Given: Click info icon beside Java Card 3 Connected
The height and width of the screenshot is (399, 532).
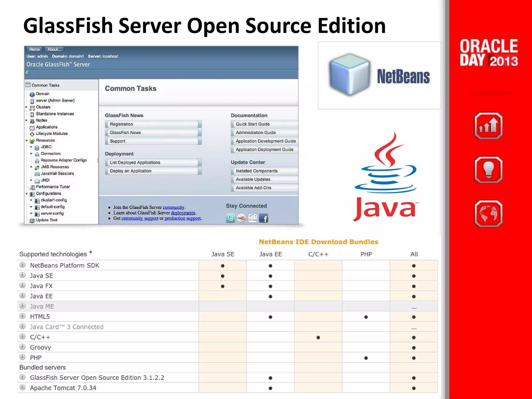Looking at the screenshot, I should (23, 326).
